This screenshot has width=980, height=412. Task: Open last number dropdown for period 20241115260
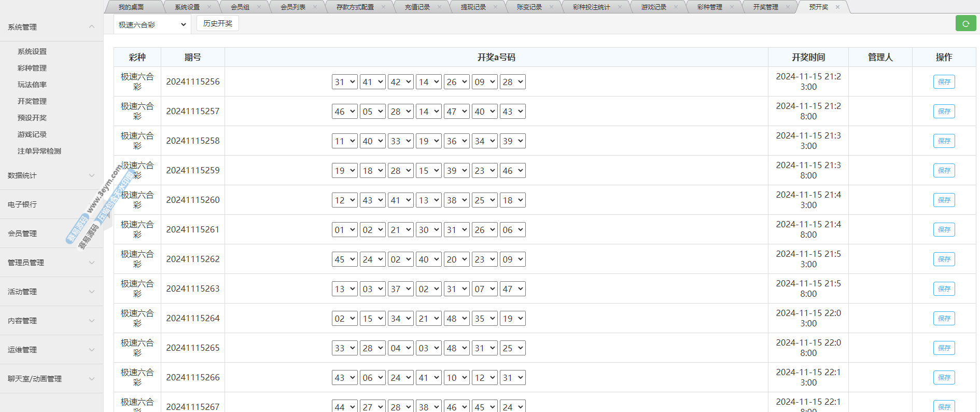tap(512, 200)
